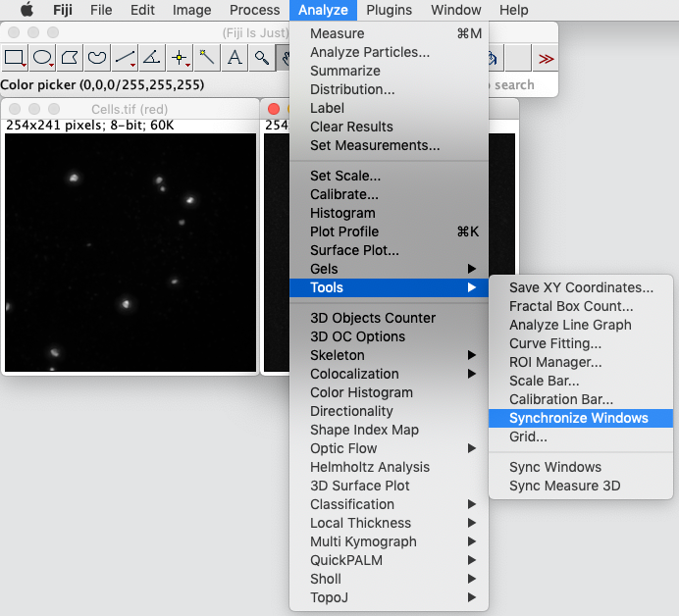
Task: Click the Cells.tif red image canvas
Action: (131, 252)
